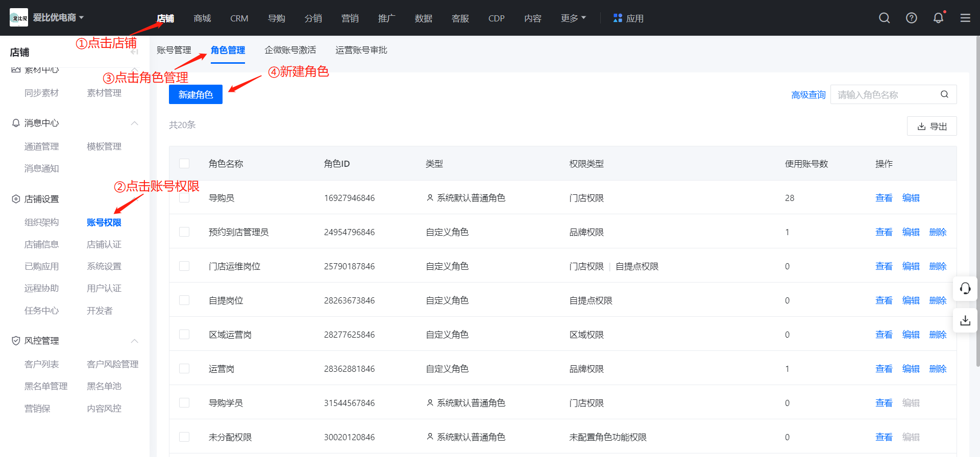This screenshot has height=457, width=980.
Task: Click the 新建角色 button
Action: click(x=195, y=94)
